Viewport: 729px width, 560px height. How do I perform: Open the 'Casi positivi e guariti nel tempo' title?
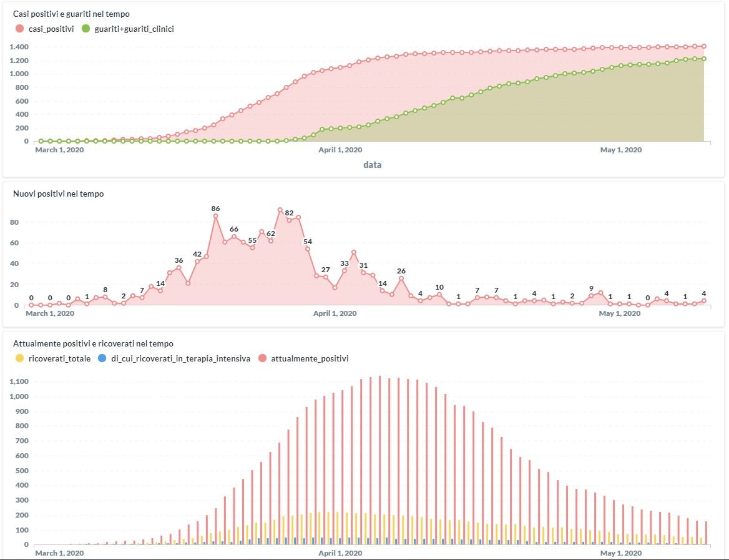(72, 14)
